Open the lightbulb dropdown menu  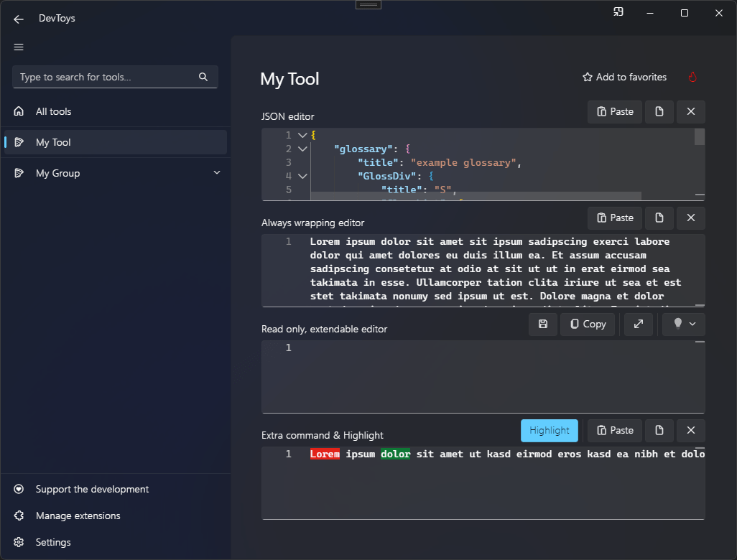click(x=683, y=325)
